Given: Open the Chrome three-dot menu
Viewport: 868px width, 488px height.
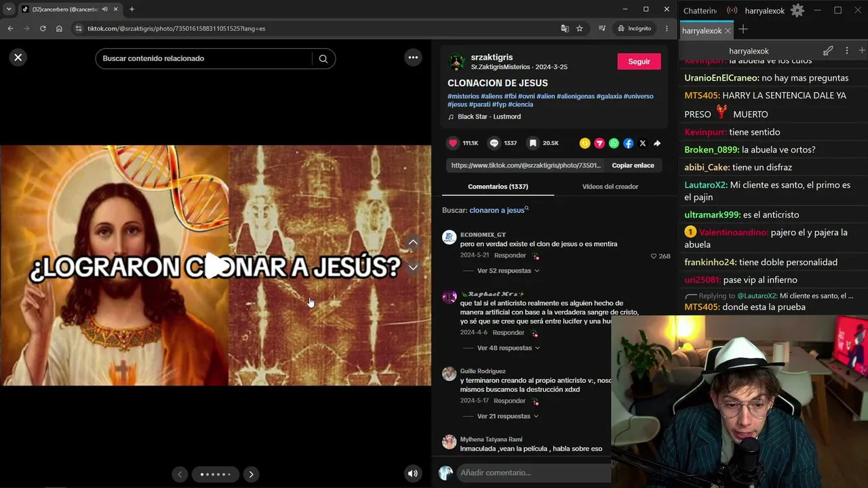Looking at the screenshot, I should pyautogui.click(x=667, y=28).
